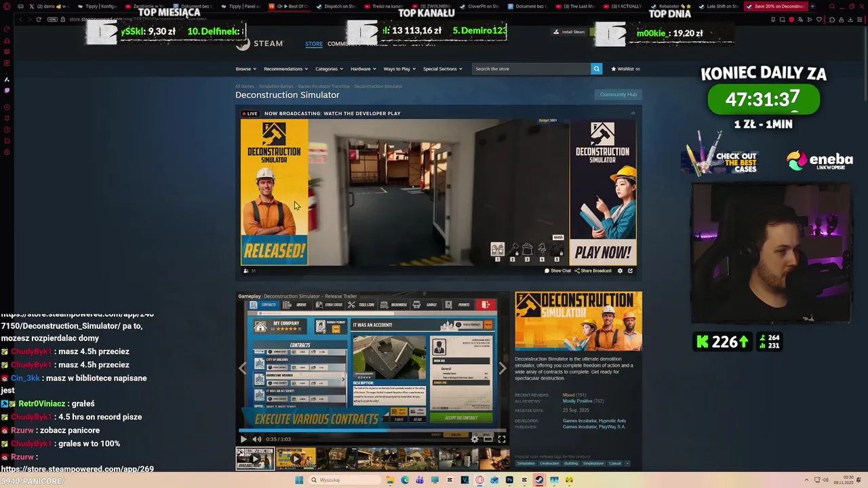Open PlayWay S.A. publisher link
This screenshot has width=868, height=488.
(612, 427)
